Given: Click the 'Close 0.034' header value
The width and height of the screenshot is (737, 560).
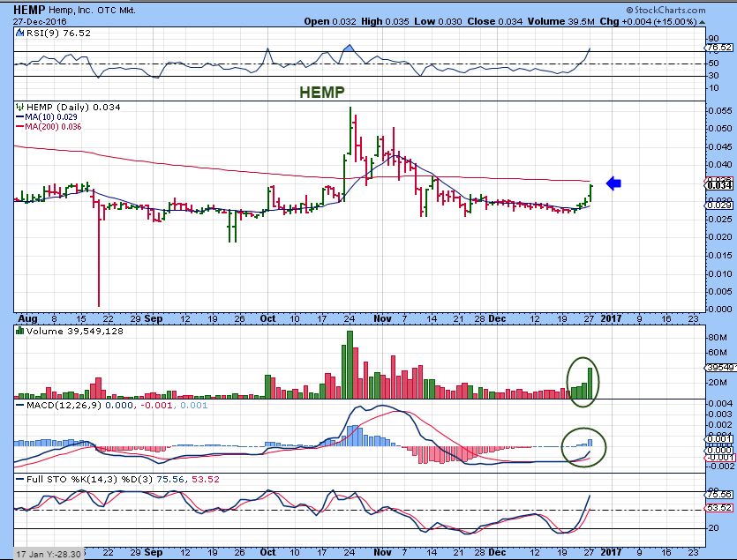Looking at the screenshot, I should 495,22.
